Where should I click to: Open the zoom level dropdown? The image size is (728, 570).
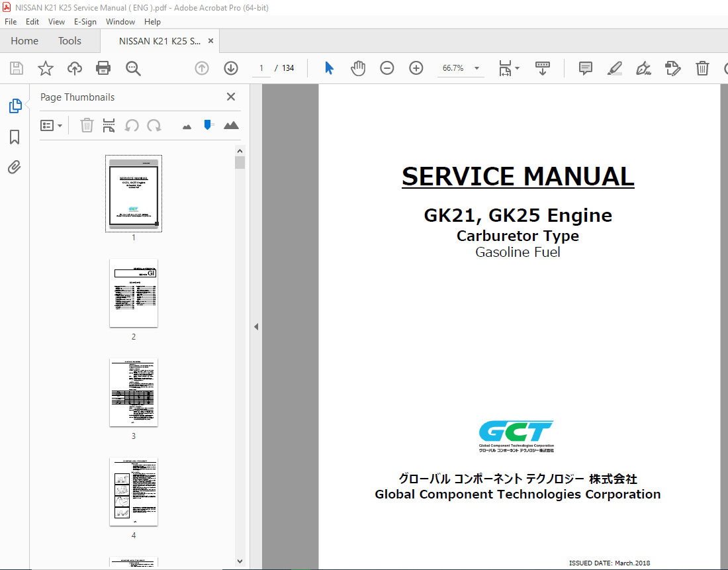point(477,68)
